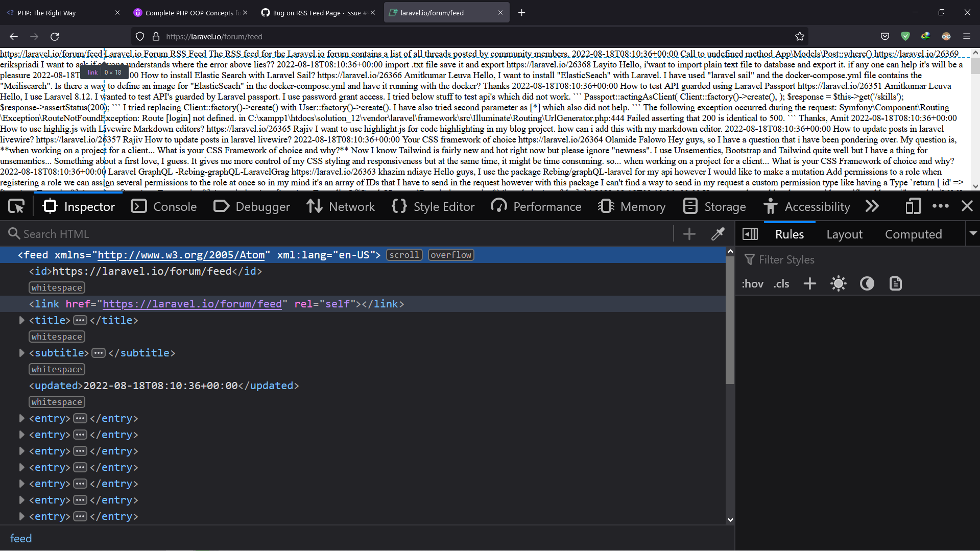Open the Accessibility tab
980x551 pixels.
807,206
